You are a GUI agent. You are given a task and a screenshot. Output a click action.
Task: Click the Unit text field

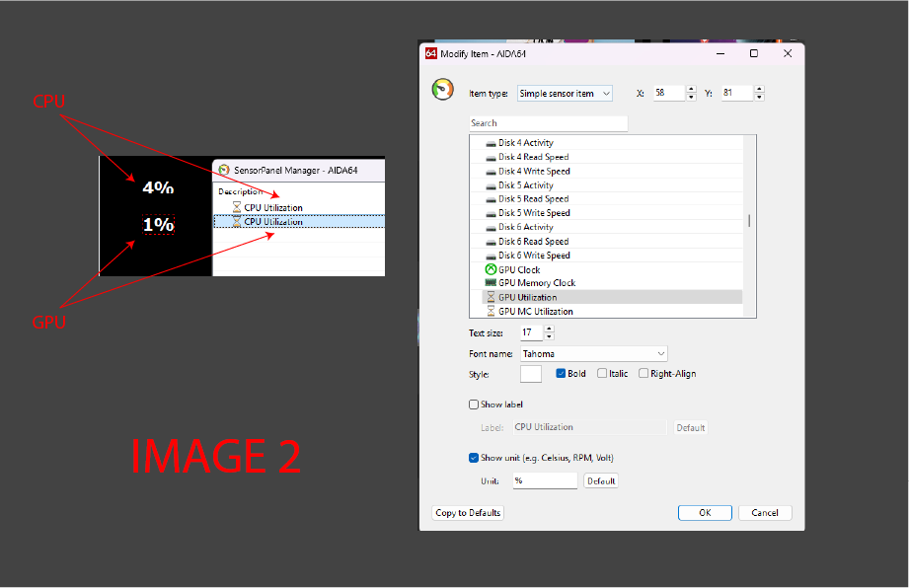(545, 480)
